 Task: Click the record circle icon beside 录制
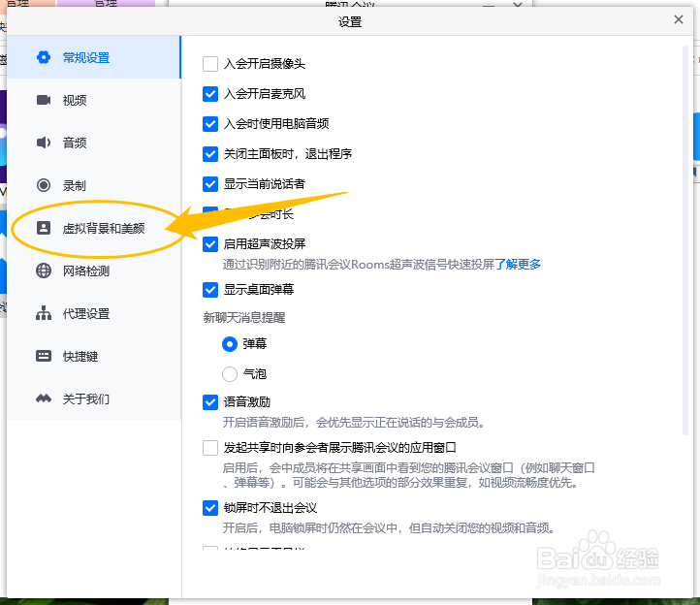[x=44, y=185]
